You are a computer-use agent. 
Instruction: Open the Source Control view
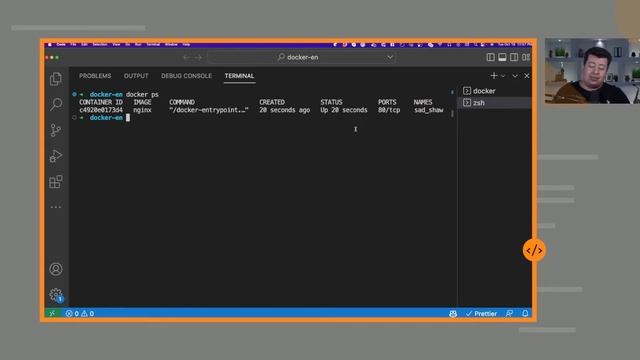(56, 130)
